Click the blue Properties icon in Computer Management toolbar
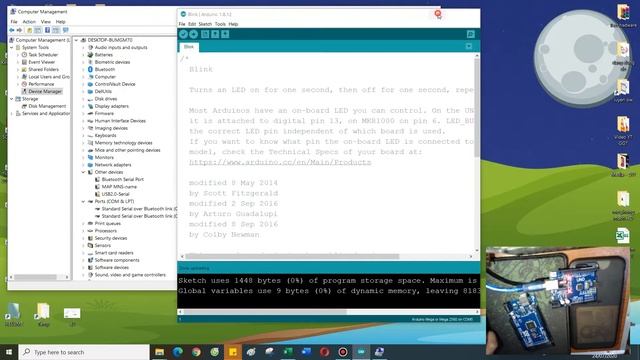 pyautogui.click(x=47, y=30)
